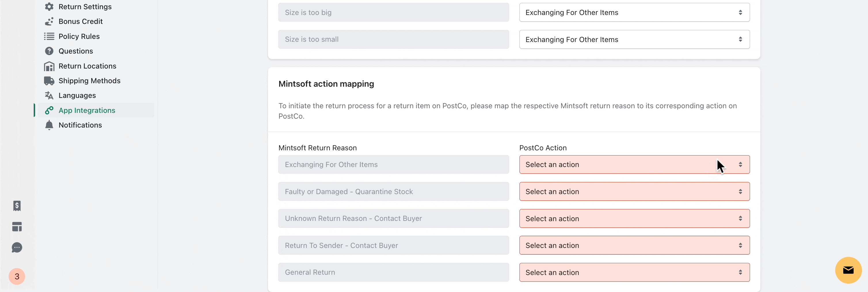The image size is (868, 292).
Task: Click the Policy Rules list icon
Action: [49, 36]
